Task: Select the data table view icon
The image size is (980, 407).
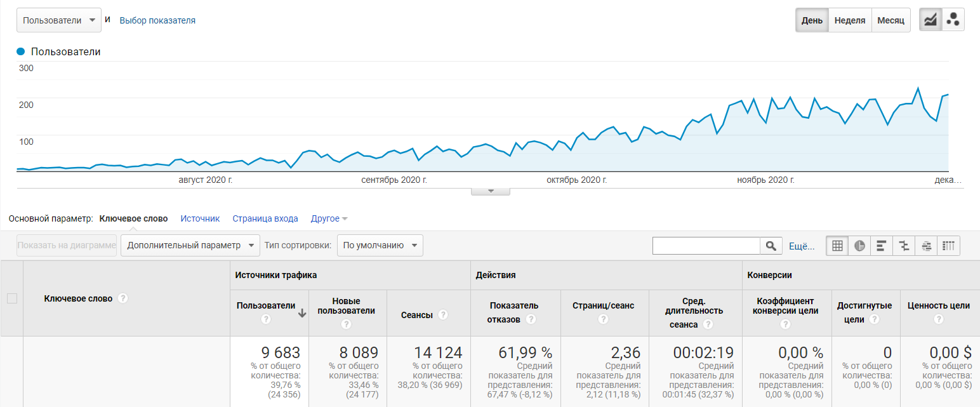Action: click(837, 246)
